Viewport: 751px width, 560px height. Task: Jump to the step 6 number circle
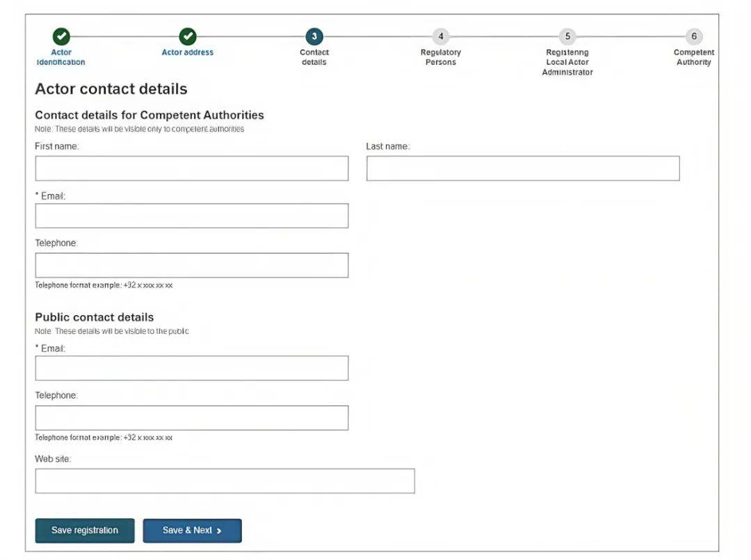point(693,36)
